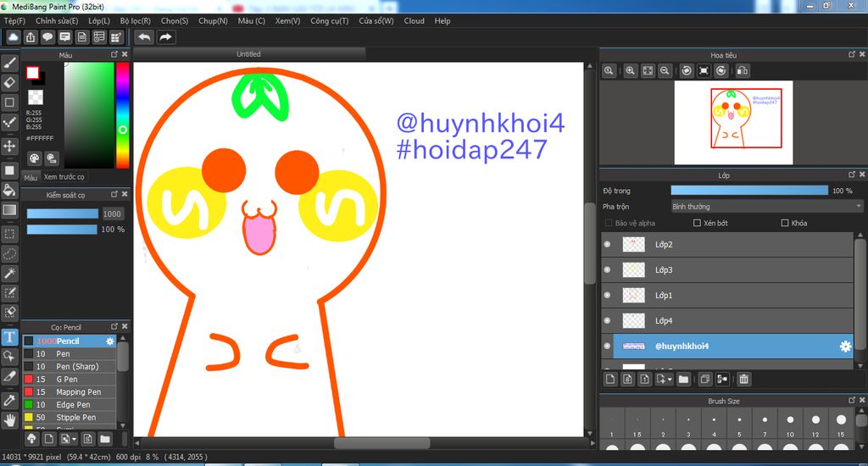
Task: Toggle visibility of @huynhkhoi4 layer
Action: pos(607,346)
